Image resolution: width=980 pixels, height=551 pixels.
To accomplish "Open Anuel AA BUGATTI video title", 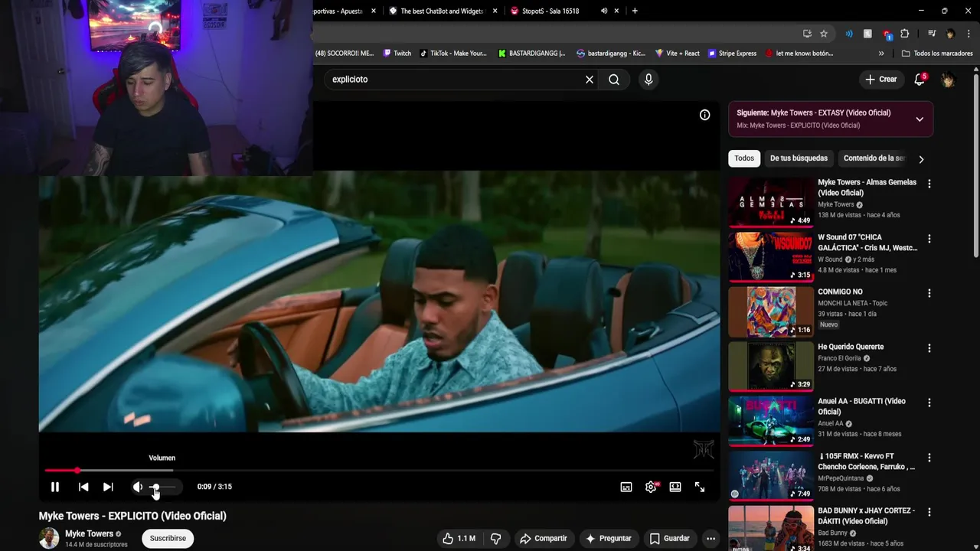I will coord(861,406).
